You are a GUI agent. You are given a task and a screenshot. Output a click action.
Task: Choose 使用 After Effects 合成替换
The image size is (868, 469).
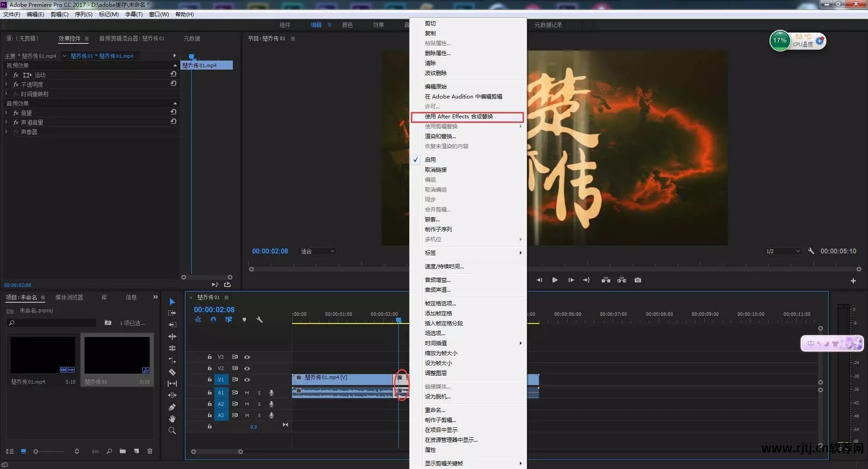point(467,117)
